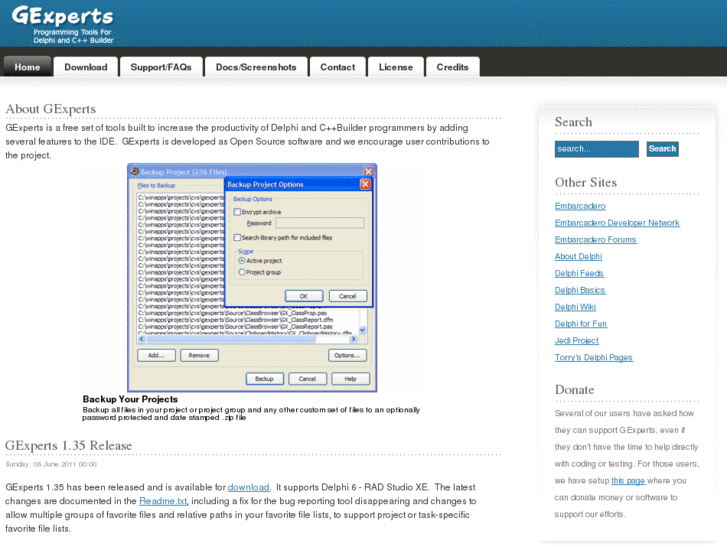Open the Readme.txt link
727x545 pixels.
tap(163, 501)
